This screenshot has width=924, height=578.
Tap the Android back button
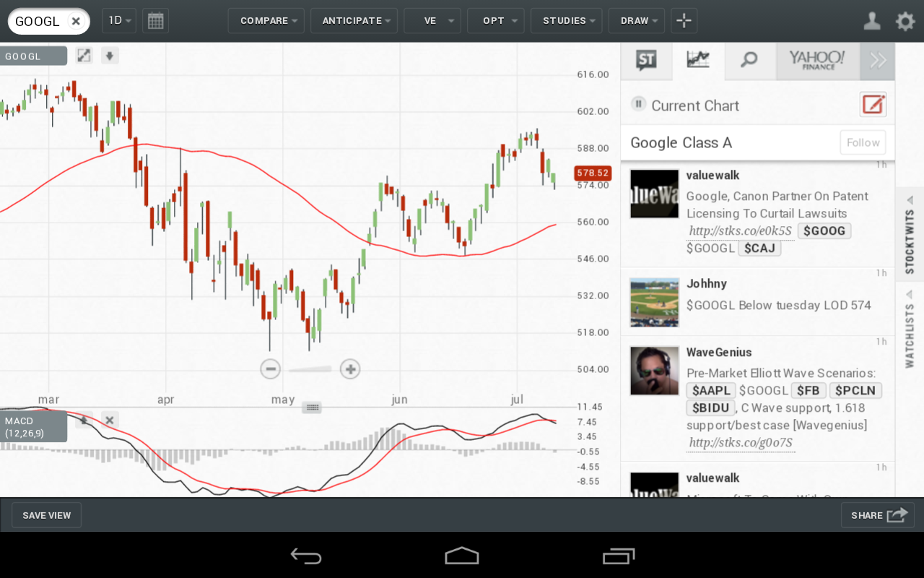tap(306, 556)
